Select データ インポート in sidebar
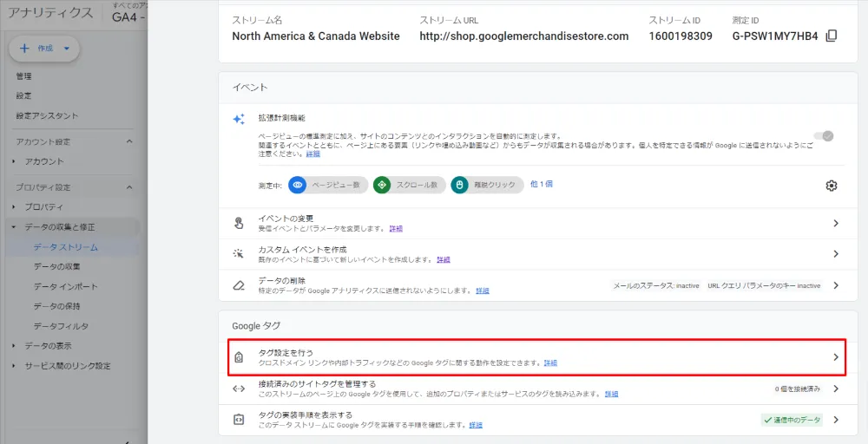The height and width of the screenshot is (444, 868). click(x=65, y=286)
